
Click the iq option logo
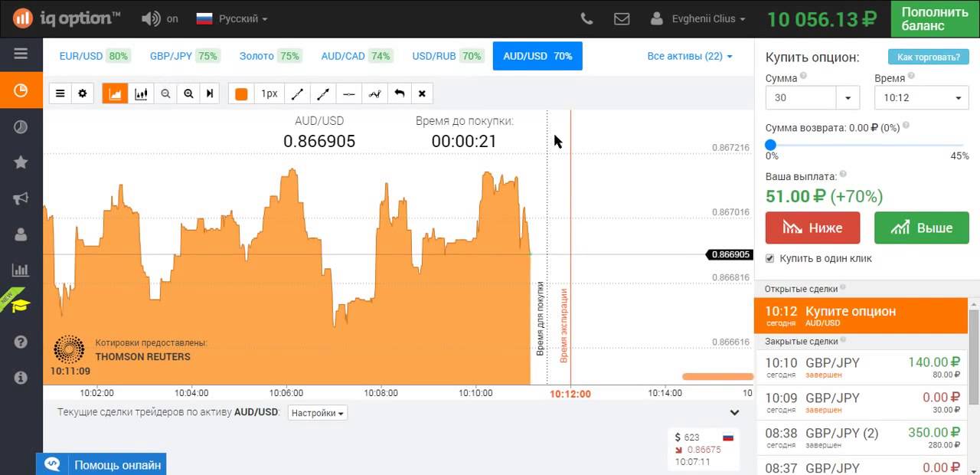coord(67,18)
